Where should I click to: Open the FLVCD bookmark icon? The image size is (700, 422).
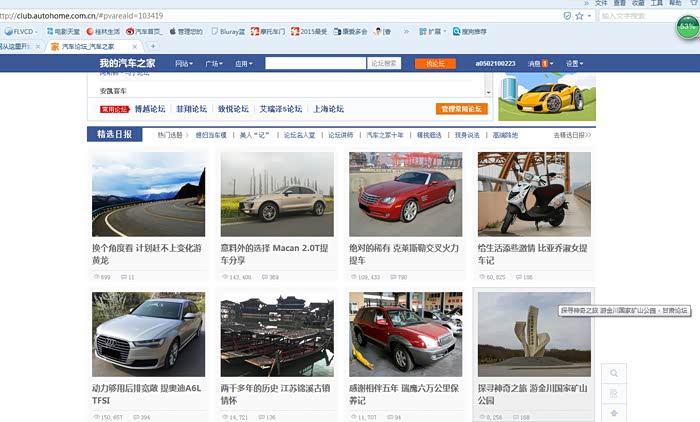[x=7, y=31]
